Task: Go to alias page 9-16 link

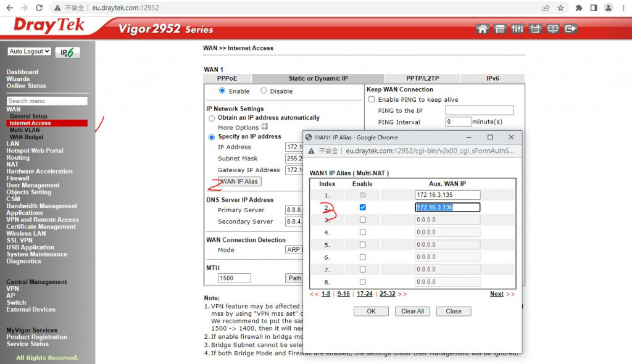Action: (x=343, y=294)
